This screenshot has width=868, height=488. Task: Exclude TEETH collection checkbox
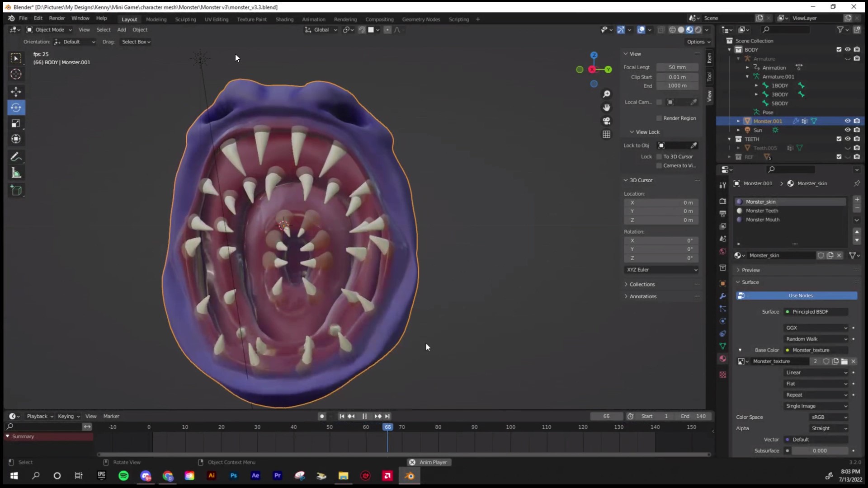[x=839, y=139]
